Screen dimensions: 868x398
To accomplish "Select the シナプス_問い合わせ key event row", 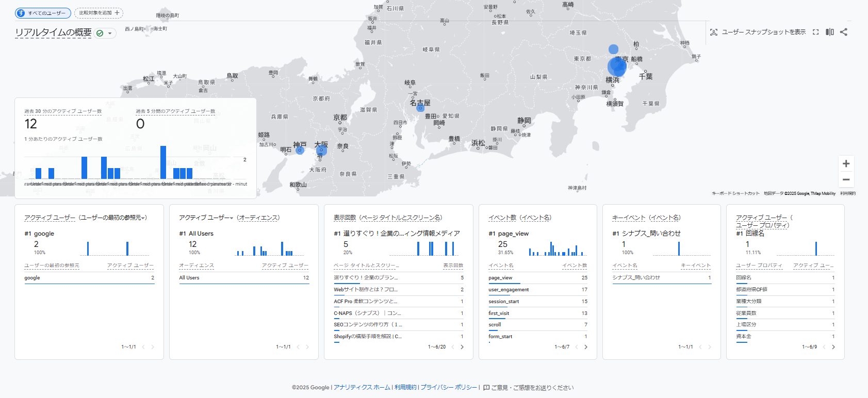I will click(662, 277).
